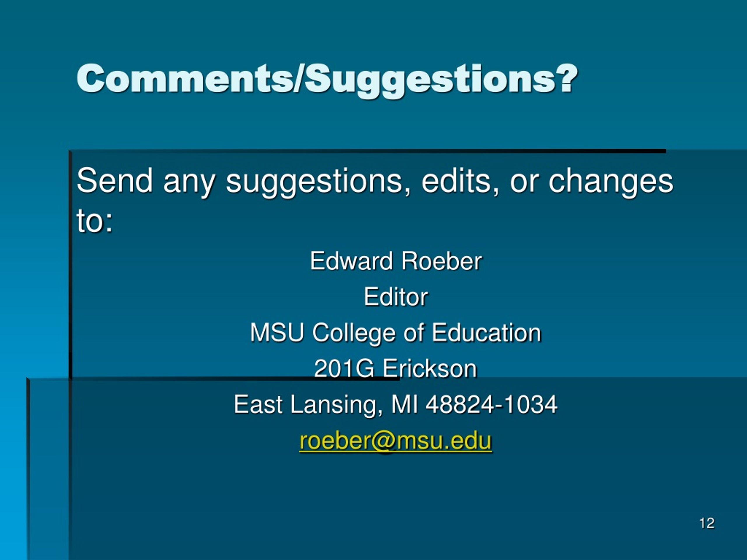Select the 201G Erickson address line
This screenshot has width=747, height=560.
pos(395,368)
